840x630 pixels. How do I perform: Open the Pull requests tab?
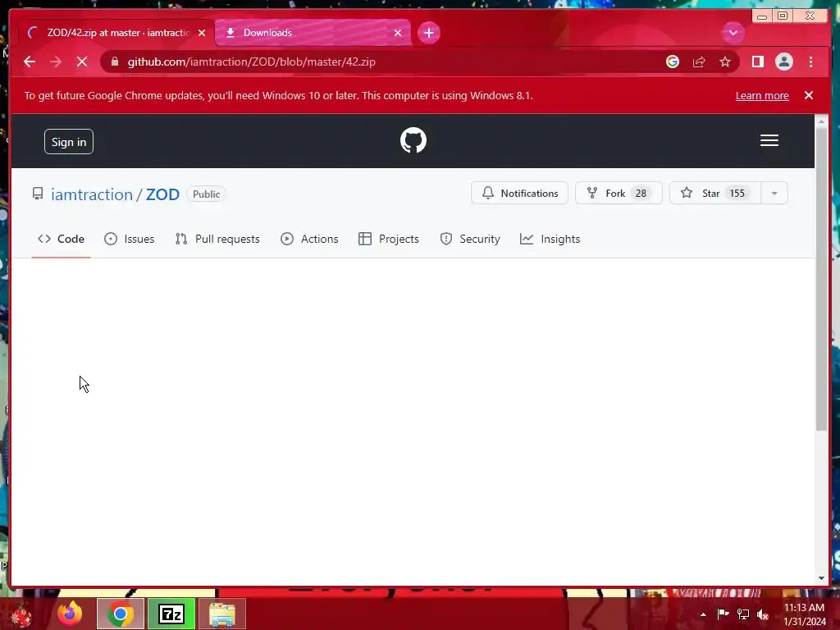pyautogui.click(x=217, y=239)
